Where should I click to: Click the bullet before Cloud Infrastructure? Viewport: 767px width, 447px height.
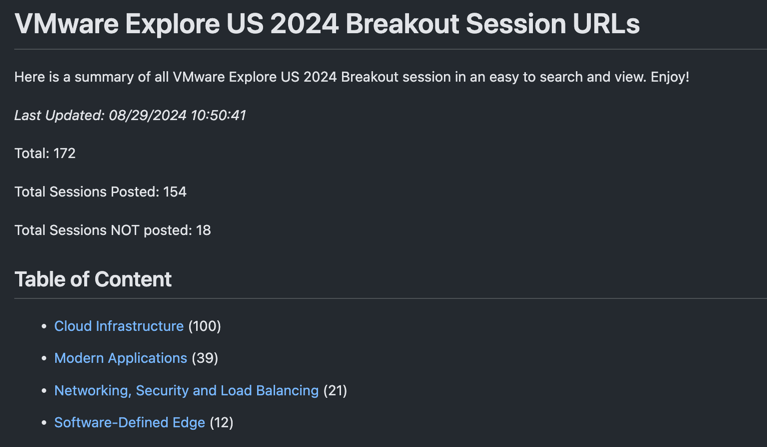[44, 326]
